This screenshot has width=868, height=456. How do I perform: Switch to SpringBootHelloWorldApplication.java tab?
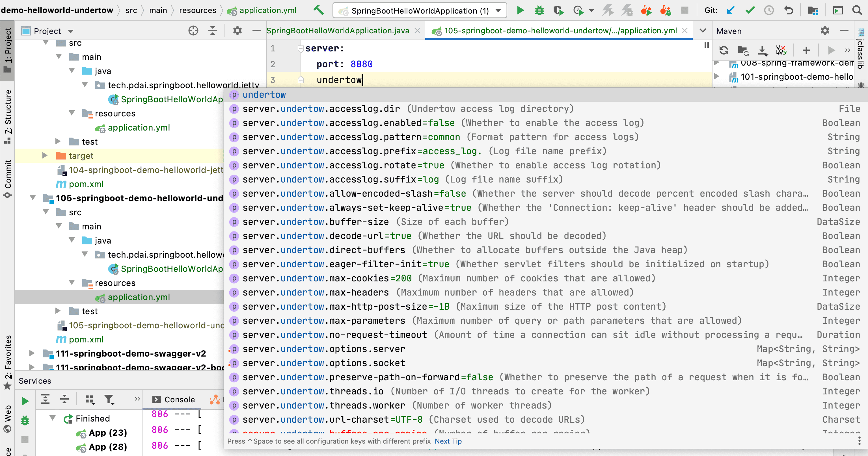point(337,31)
